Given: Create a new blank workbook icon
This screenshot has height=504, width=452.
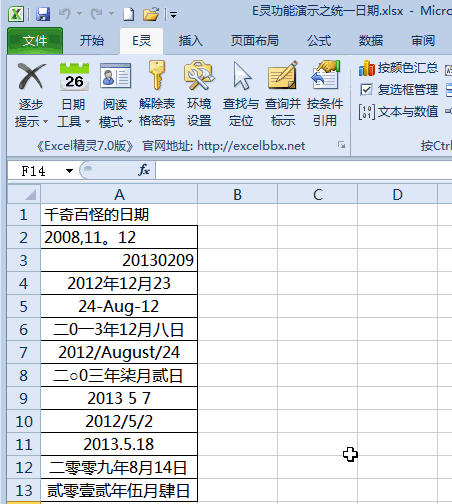Looking at the screenshot, I should (x=129, y=14).
